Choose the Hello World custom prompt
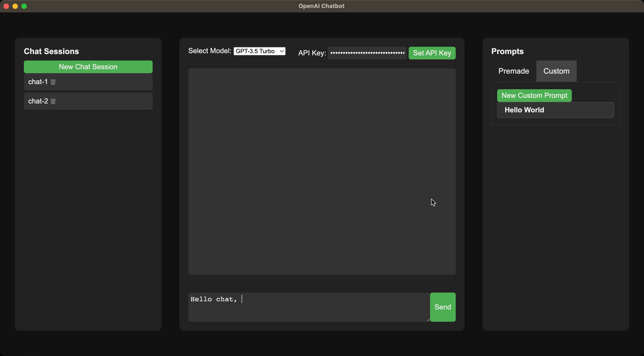The width and height of the screenshot is (644, 356). pos(555,110)
